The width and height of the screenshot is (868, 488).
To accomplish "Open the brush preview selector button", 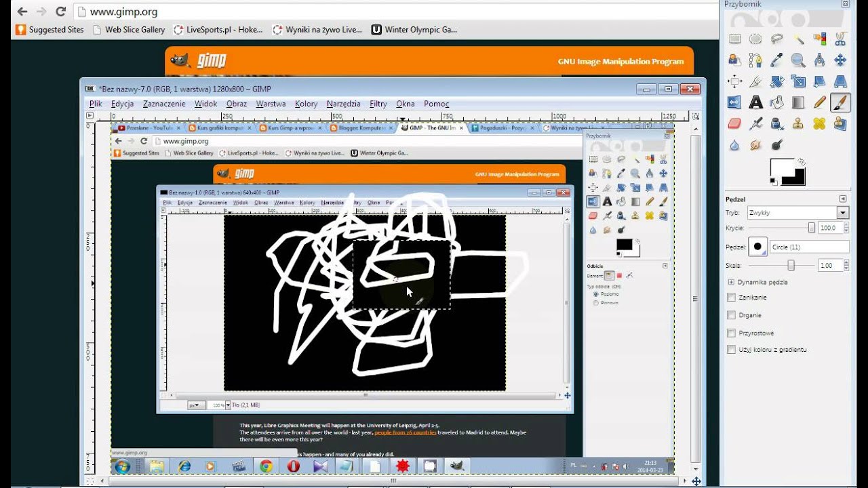I will pyautogui.click(x=757, y=247).
